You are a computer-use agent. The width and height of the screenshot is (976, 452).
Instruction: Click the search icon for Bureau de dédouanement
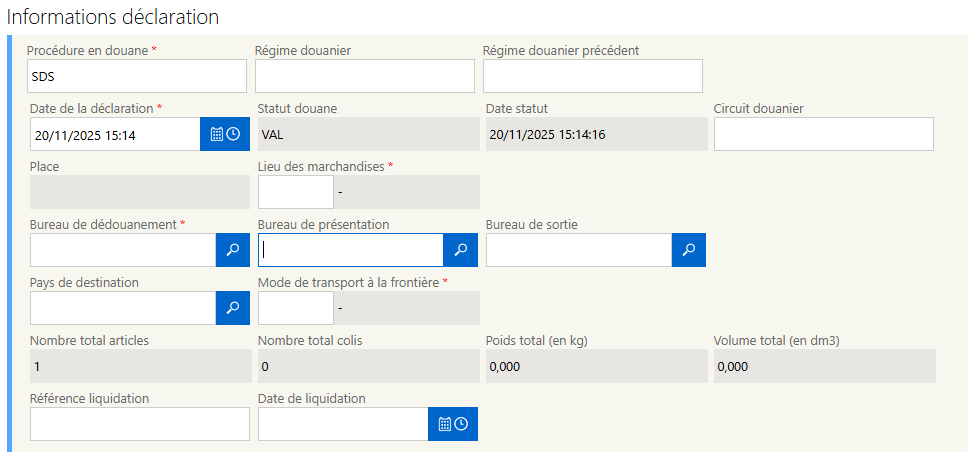(x=232, y=250)
